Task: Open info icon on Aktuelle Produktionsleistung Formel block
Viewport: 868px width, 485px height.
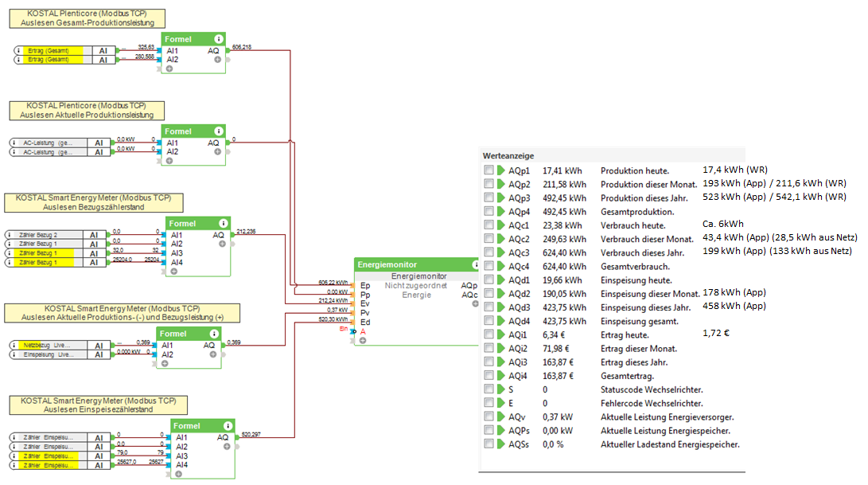Action: coord(218,131)
